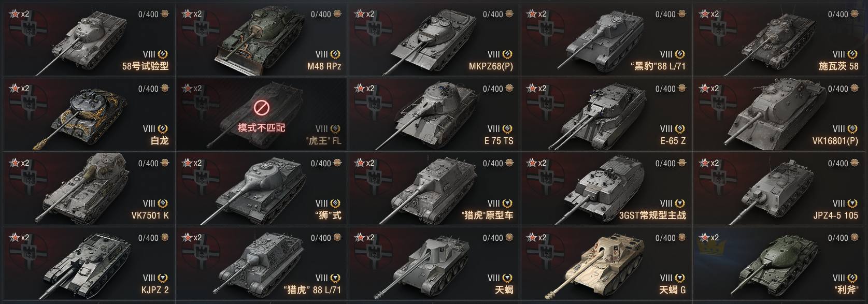
Task: Choose the gray 天蝎 tank destroyer
Action: (x=433, y=263)
